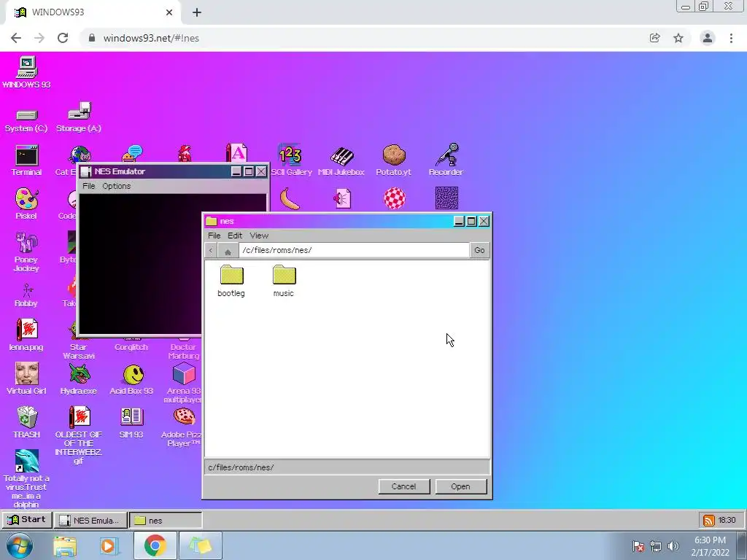Click the Windows clock showing 6:30 PM
Viewport: 747px width, 560px height.
point(711,545)
